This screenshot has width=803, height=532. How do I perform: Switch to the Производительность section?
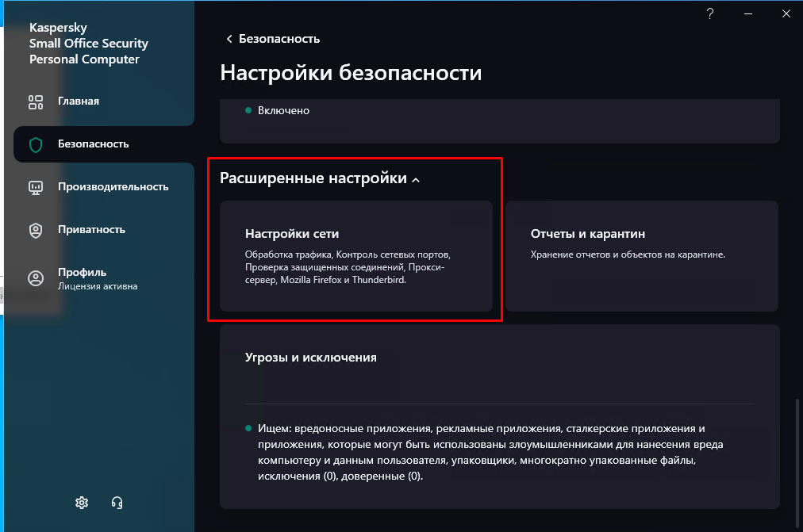pos(113,187)
